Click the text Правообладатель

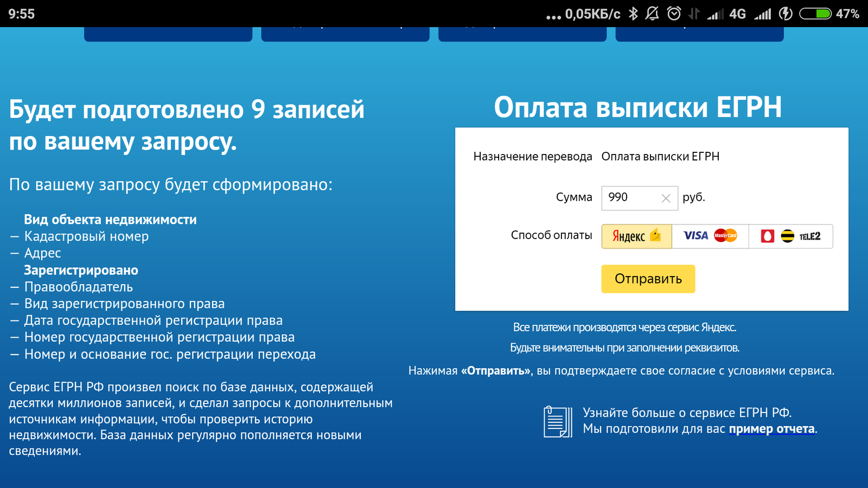coord(78,287)
